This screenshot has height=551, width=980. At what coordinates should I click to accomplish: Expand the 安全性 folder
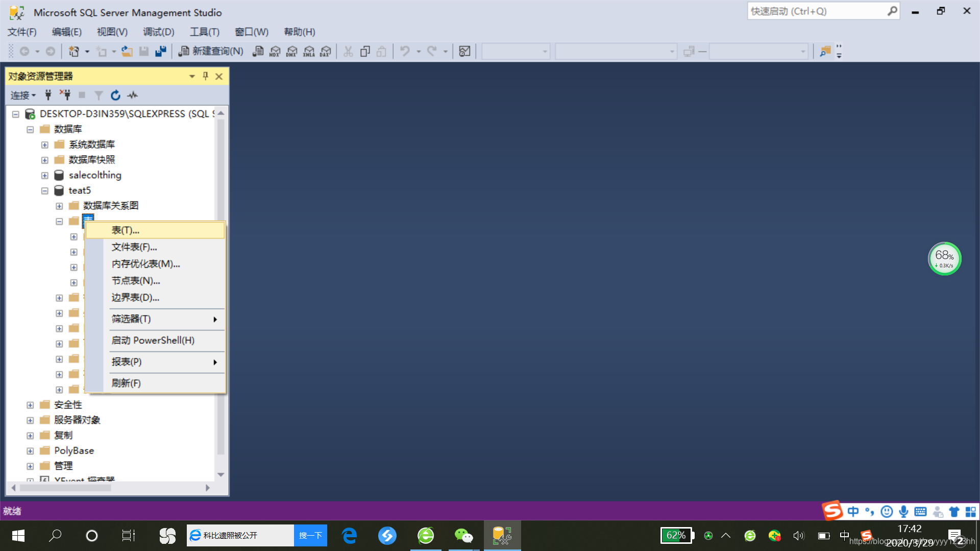click(x=30, y=405)
